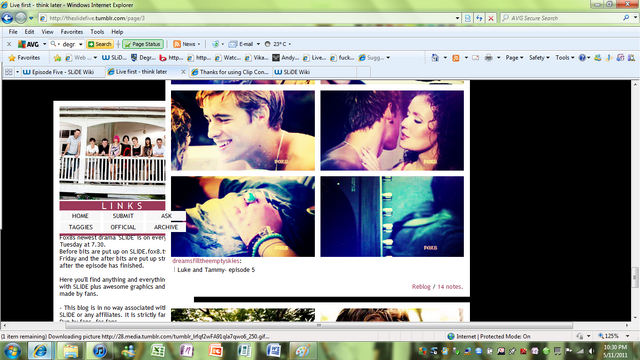Close the Live first - think later tab
The image size is (640, 360).
click(x=183, y=72)
